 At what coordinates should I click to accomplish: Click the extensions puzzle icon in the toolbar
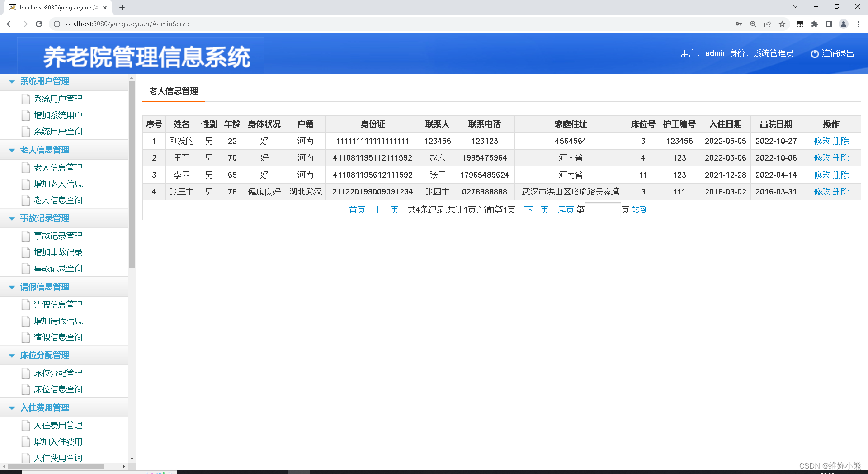(815, 24)
